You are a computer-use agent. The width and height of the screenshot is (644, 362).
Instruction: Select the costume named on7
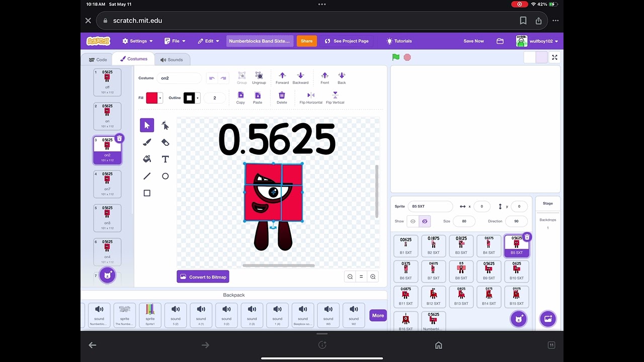[107, 184]
